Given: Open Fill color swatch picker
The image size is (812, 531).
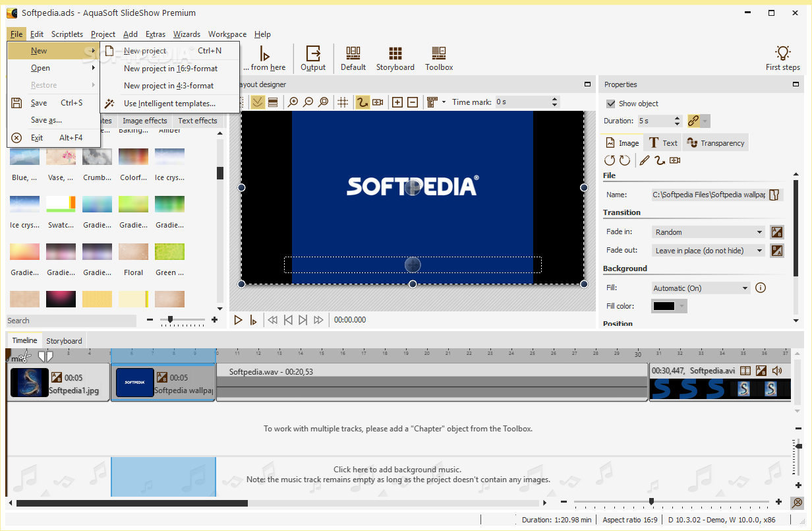Looking at the screenshot, I should (x=669, y=306).
